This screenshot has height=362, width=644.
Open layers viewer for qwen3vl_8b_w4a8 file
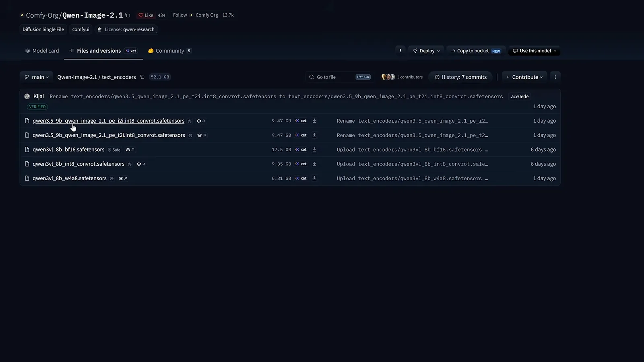click(x=123, y=179)
